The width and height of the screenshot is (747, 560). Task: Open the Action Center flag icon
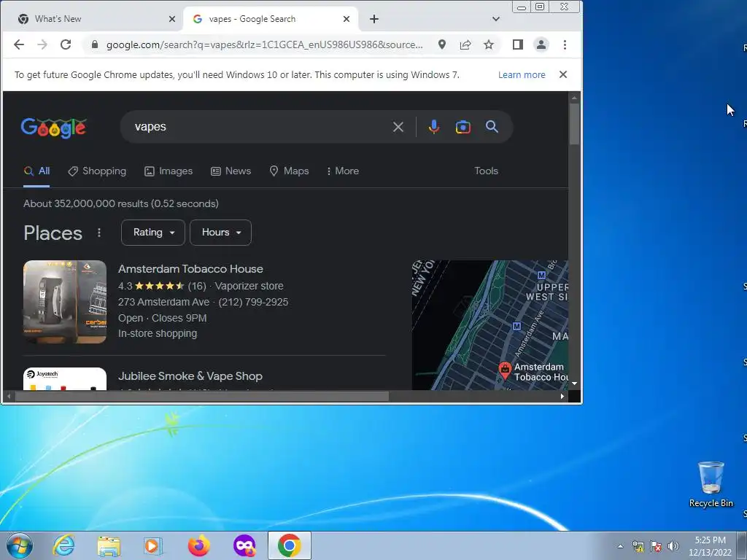(x=656, y=546)
